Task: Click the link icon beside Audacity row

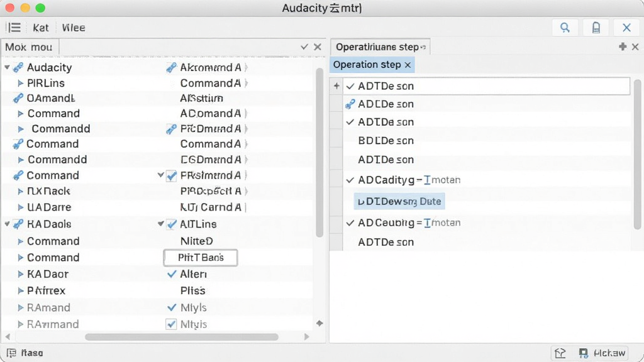Action: (18, 67)
